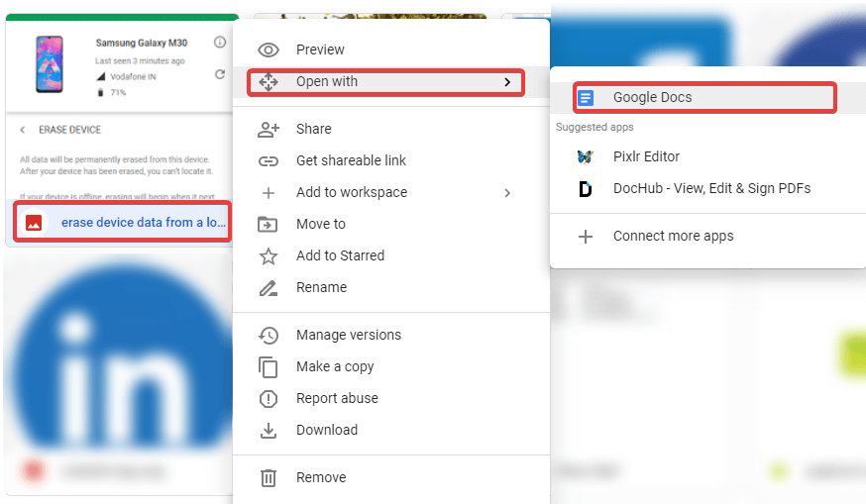Expand the Open with submenu arrow
This screenshot has width=866, height=504.
[x=507, y=82]
